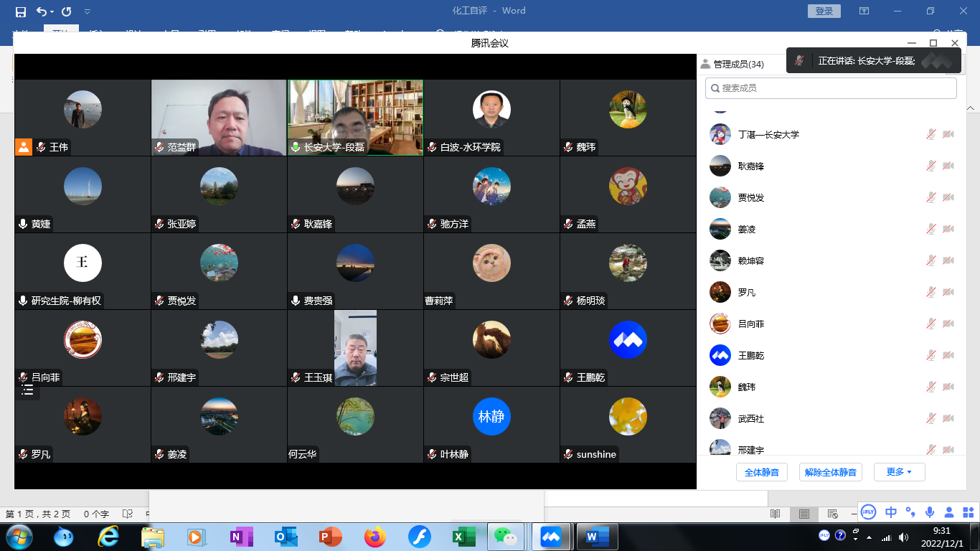Toggle camera for 贾悦发 in member list
This screenshot has height=551, width=980.
(x=948, y=197)
